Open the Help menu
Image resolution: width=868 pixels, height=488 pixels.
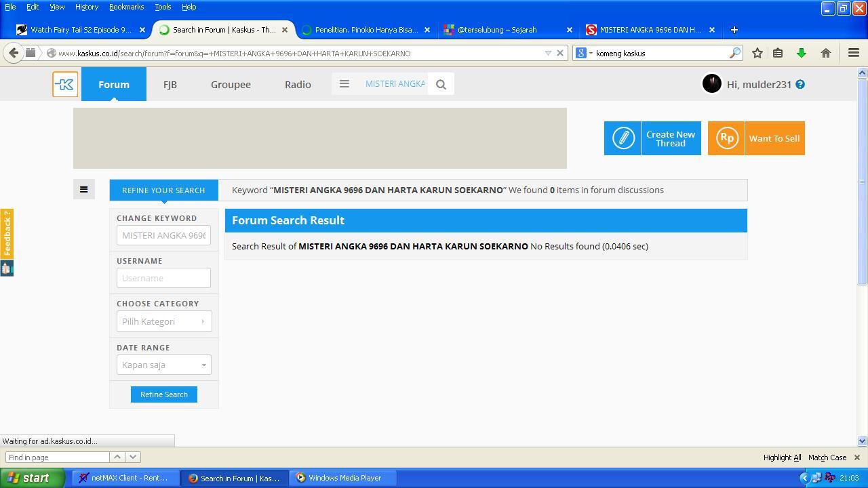click(189, 7)
